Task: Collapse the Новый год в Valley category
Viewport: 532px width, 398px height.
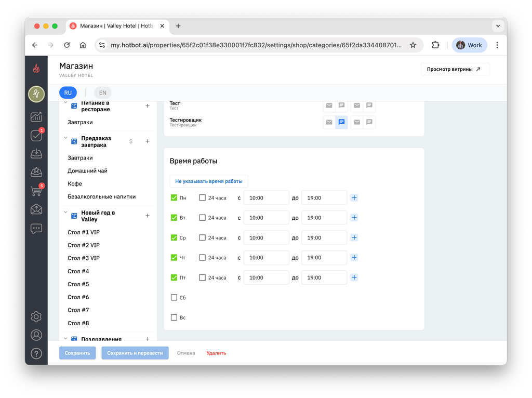Action: pos(65,213)
